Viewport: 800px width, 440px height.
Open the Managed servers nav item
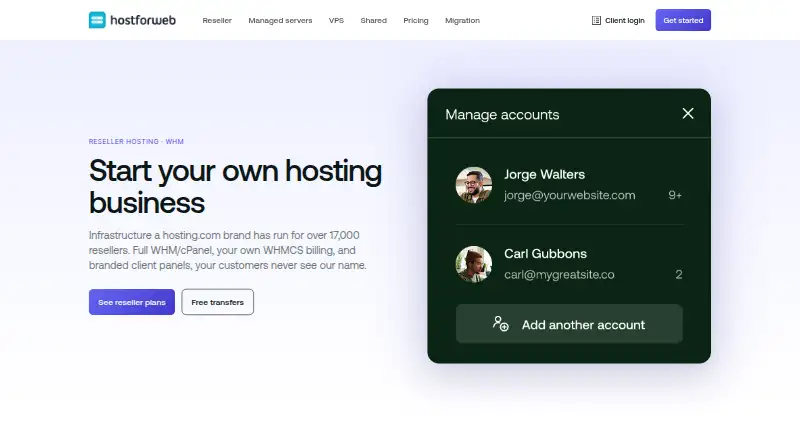pos(280,20)
